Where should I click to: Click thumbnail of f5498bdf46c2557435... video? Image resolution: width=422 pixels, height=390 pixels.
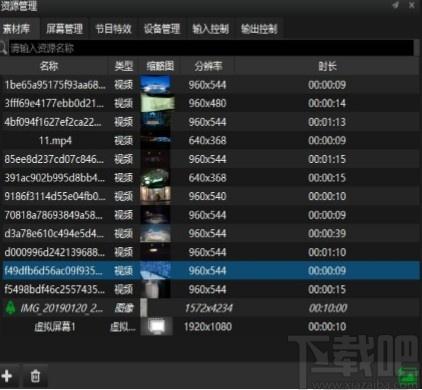click(x=156, y=289)
